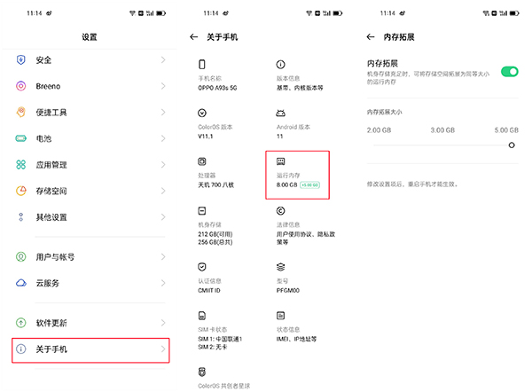
Task: Tap the Breeno assistant icon
Action: pyautogui.click(x=20, y=86)
